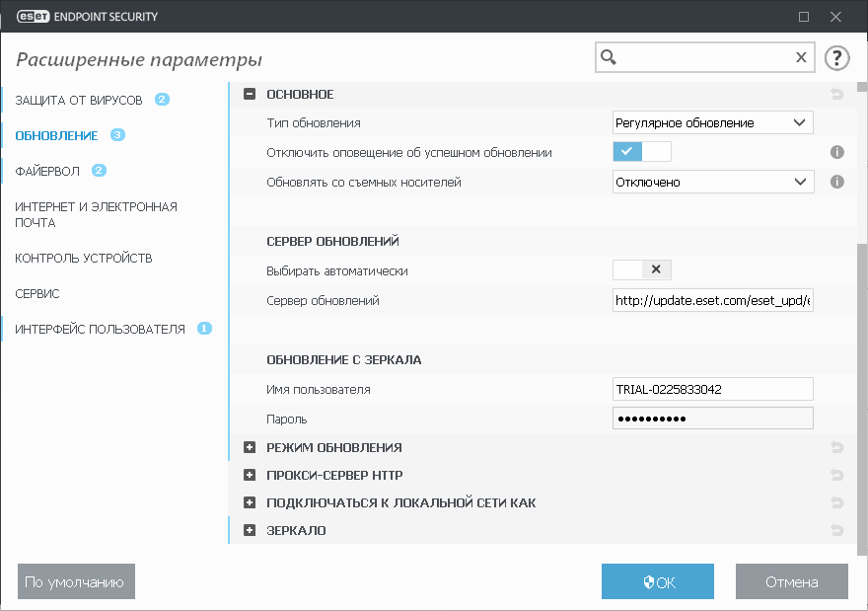Clear the search field with X icon

point(801,57)
